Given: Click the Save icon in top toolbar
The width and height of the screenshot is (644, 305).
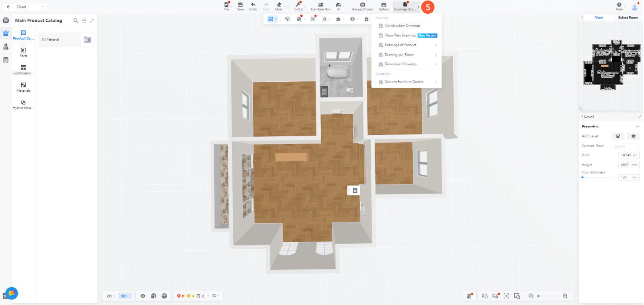Looking at the screenshot, I should (x=240, y=6).
